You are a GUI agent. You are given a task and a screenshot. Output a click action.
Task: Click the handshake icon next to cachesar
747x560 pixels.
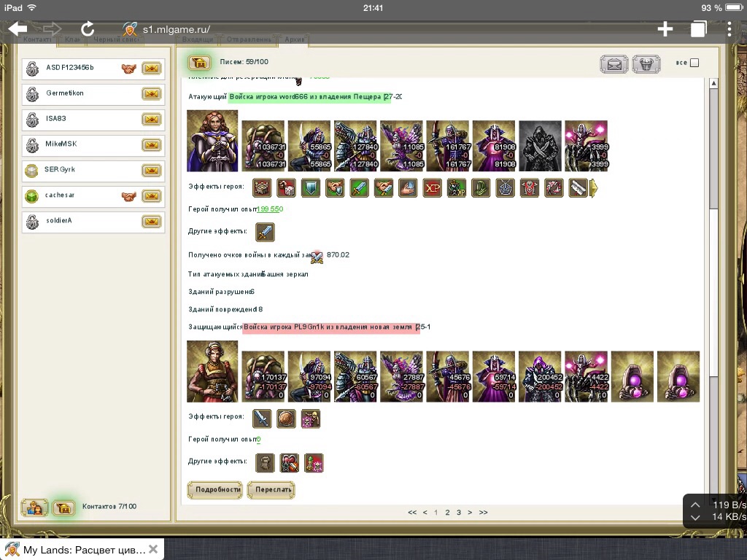coord(129,196)
